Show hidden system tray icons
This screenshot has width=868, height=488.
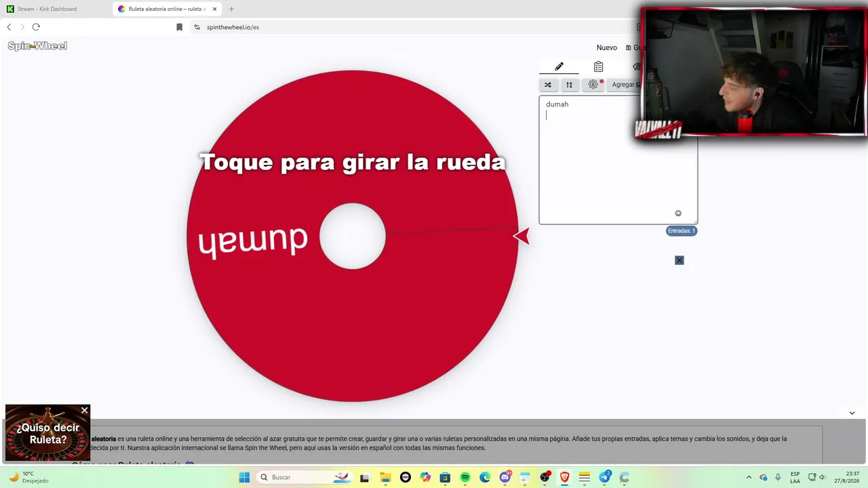pyautogui.click(x=749, y=477)
